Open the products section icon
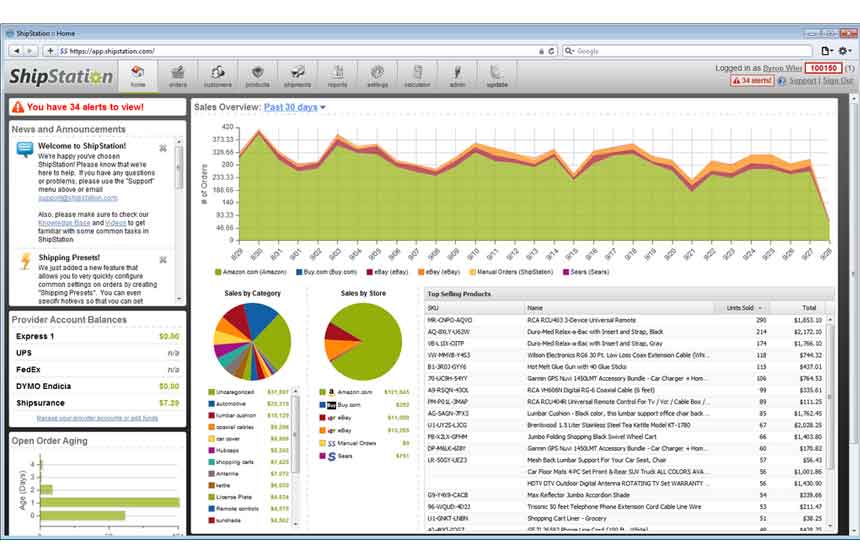The width and height of the screenshot is (860, 560). tap(257, 76)
